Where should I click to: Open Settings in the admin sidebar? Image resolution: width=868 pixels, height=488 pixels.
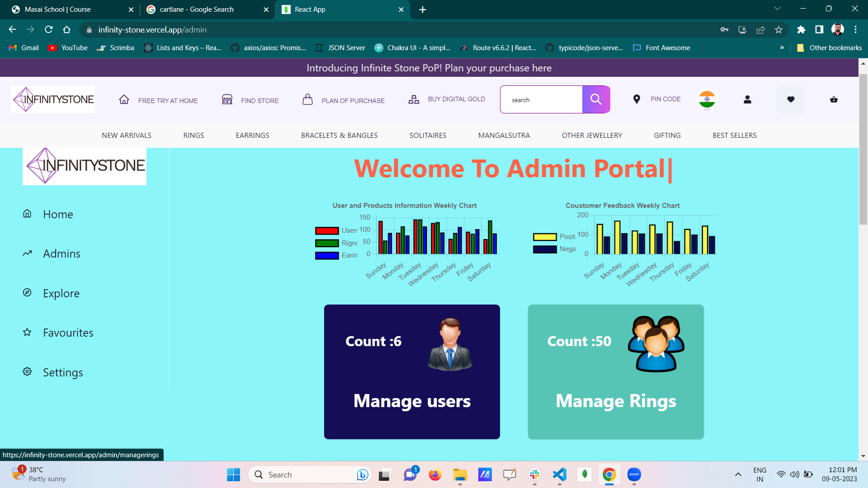pos(62,372)
